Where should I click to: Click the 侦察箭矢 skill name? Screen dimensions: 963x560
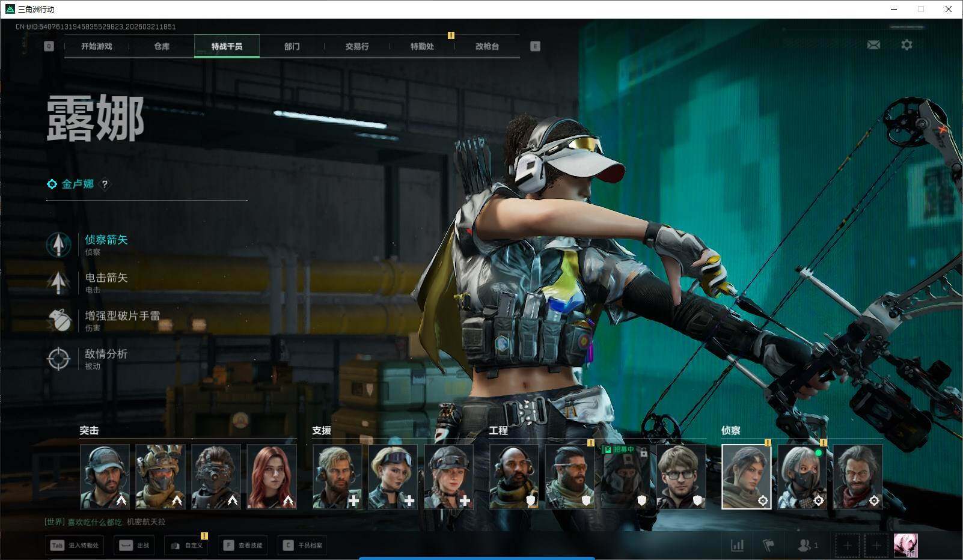coord(106,240)
